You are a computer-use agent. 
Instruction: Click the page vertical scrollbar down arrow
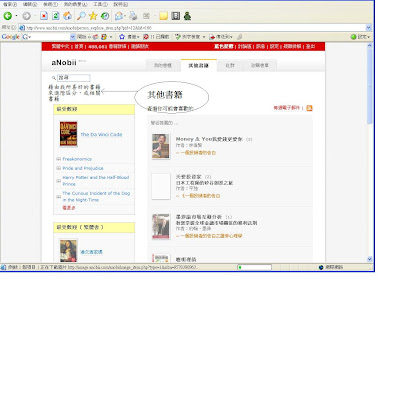369,259
